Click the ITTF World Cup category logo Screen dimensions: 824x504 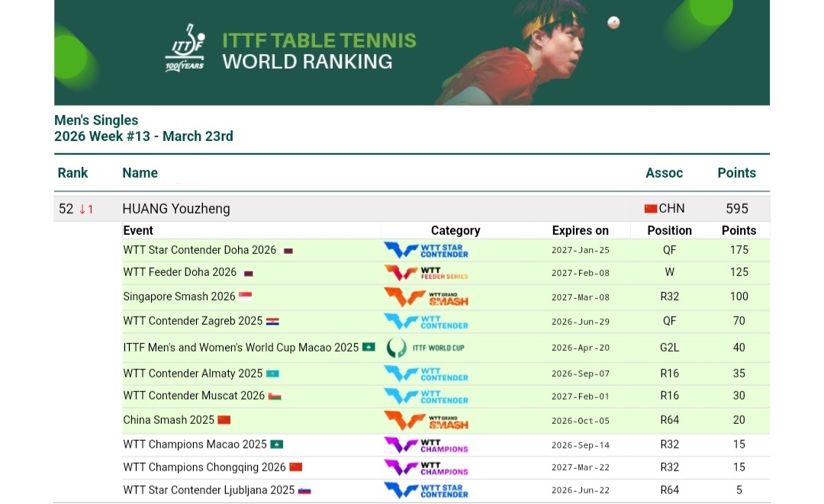426,348
